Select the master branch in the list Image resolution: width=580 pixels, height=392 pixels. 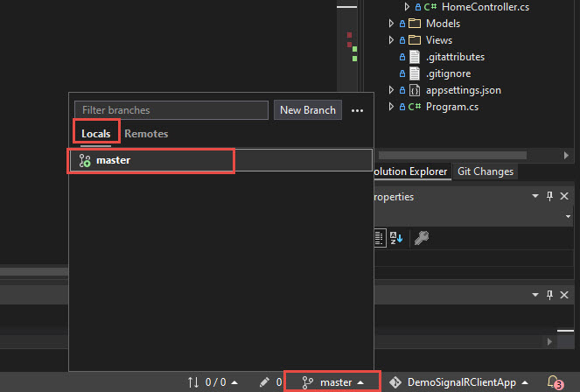(x=220, y=160)
